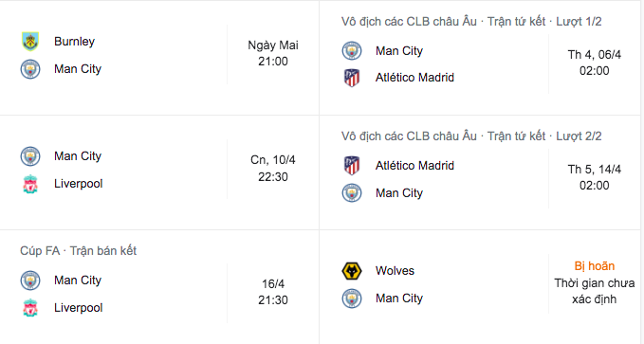This screenshot has height=344, width=644.
Task: Click Wolves club crest
Action: (352, 271)
